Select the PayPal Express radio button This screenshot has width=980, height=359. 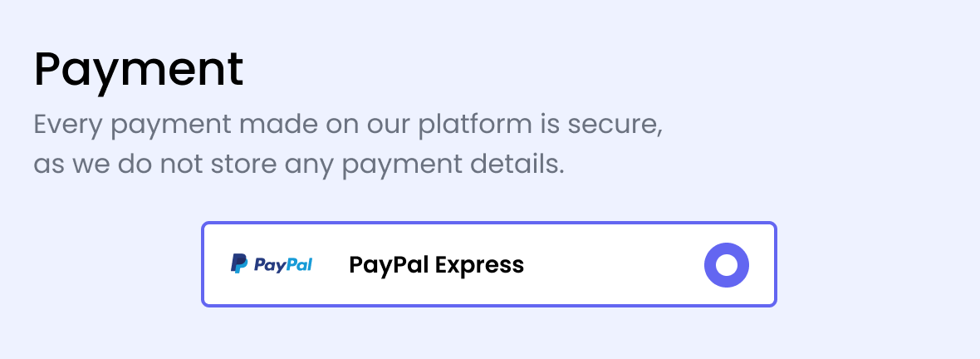click(726, 264)
